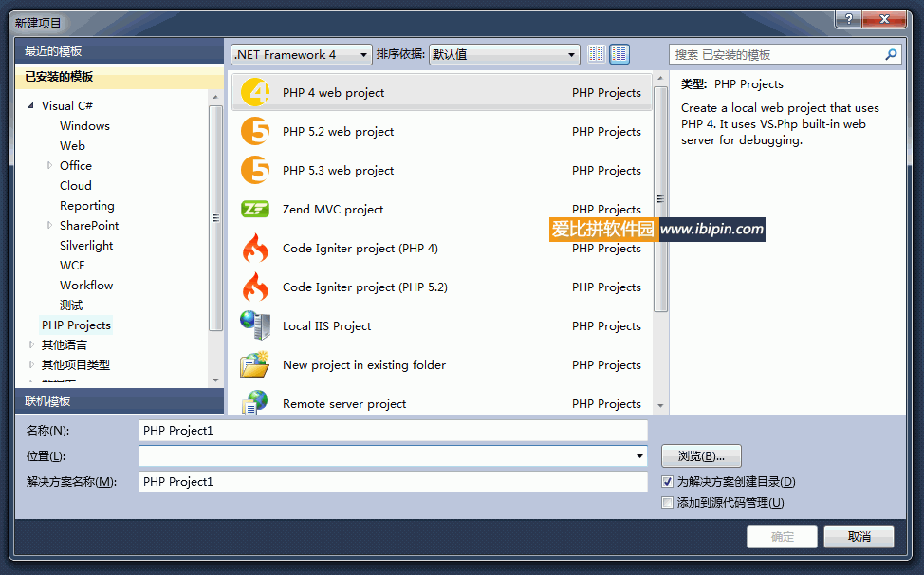Viewport: 924px width, 575px height.
Task: Expand the 其他项目类型 tree node
Action: point(31,364)
